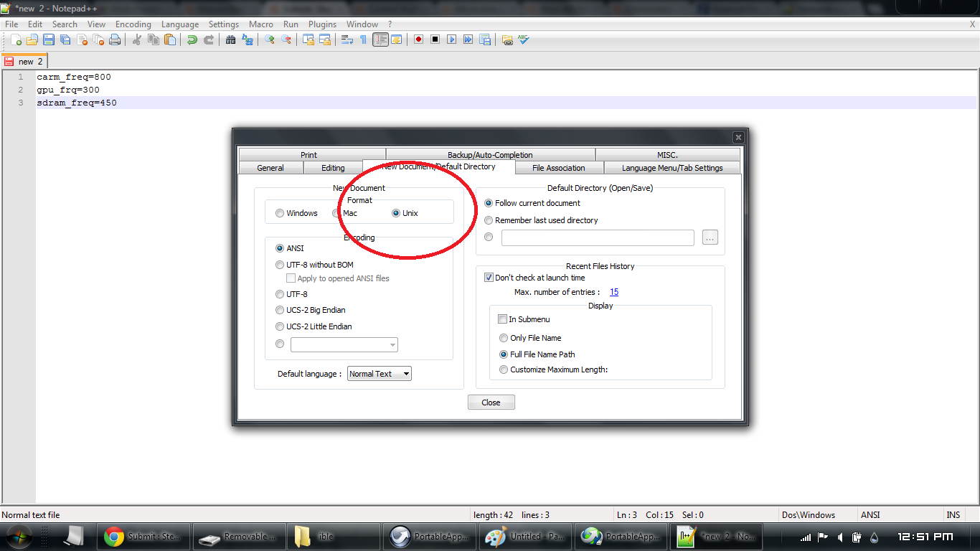The image size is (980, 551).
Task: Save the file using the Save icon
Action: (49, 40)
